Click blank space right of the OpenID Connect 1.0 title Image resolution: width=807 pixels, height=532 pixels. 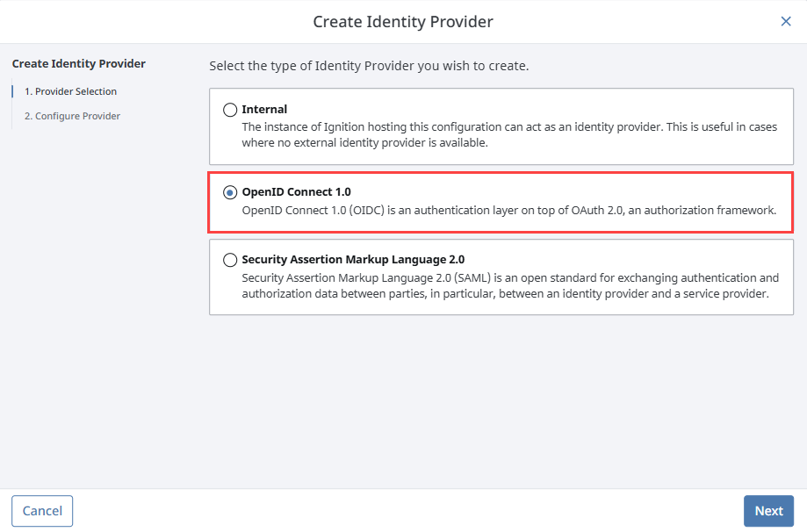[x=566, y=192]
